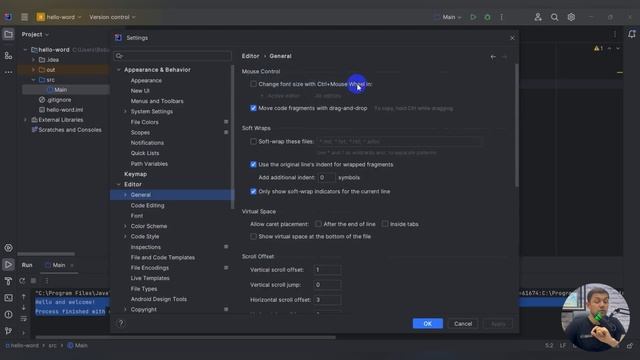640x360 pixels.
Task: Select Keymap settings page
Action: point(135,174)
